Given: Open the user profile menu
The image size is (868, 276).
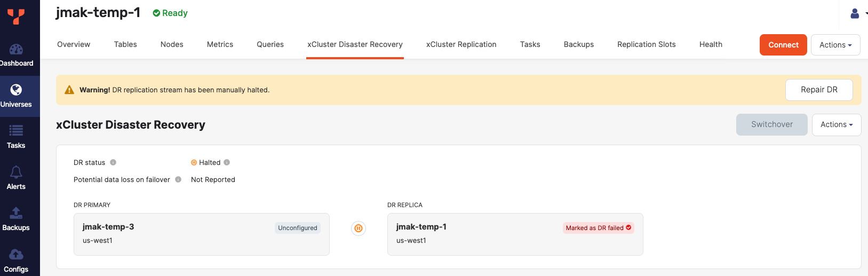Looking at the screenshot, I should click(855, 13).
